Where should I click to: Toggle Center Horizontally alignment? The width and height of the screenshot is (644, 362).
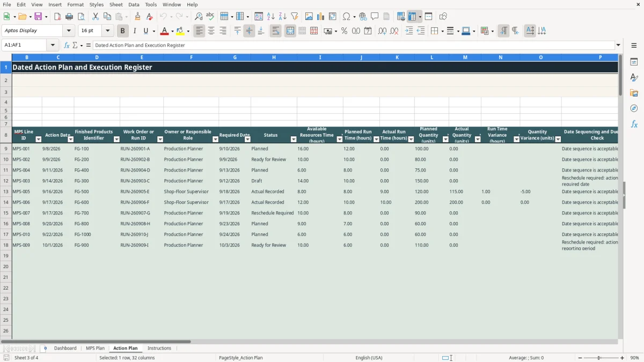211,31
